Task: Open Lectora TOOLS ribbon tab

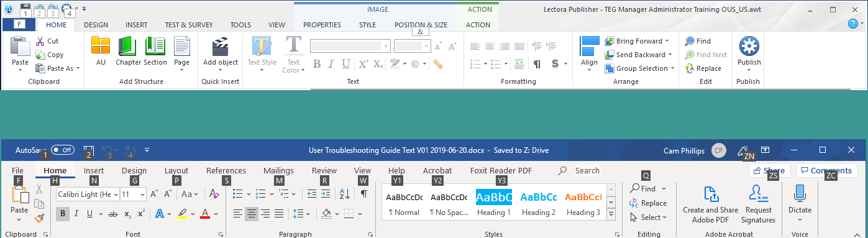Action: click(240, 25)
